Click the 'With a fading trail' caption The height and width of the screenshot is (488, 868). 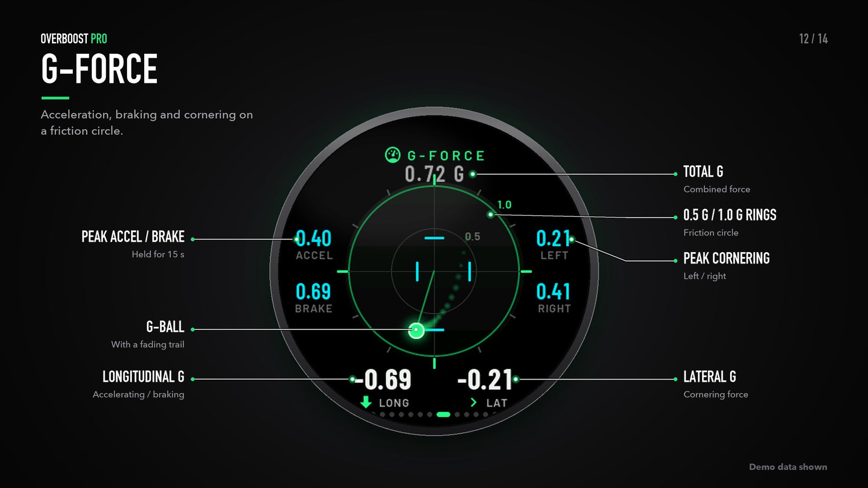coord(148,344)
